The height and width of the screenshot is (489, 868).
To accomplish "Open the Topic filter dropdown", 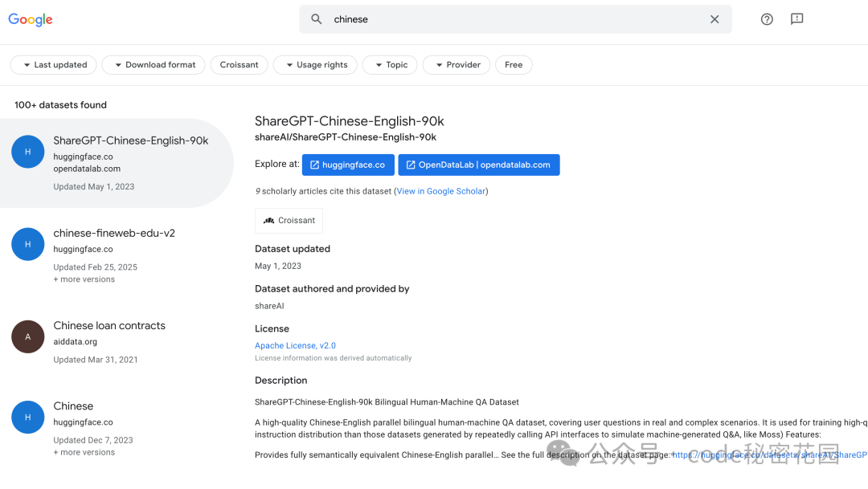I will coord(390,65).
